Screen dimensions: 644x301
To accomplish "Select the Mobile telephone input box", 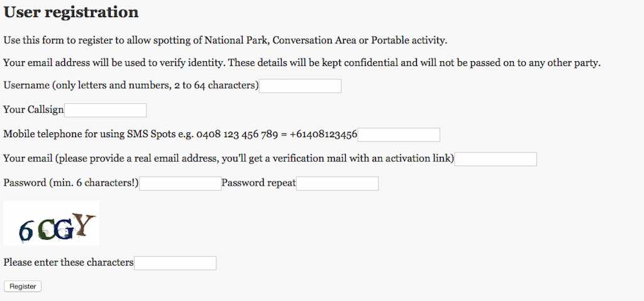I will (399, 135).
